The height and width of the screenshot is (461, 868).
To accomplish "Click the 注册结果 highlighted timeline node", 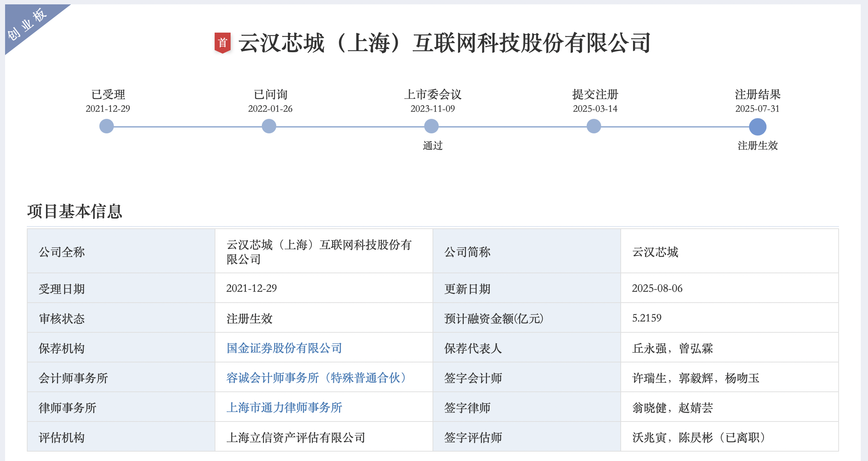I will click(757, 127).
